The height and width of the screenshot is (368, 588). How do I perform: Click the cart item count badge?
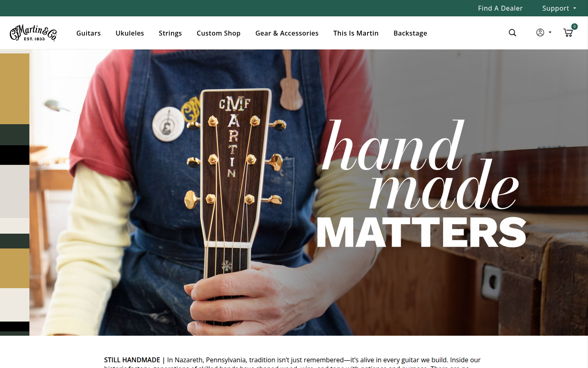pyautogui.click(x=575, y=26)
